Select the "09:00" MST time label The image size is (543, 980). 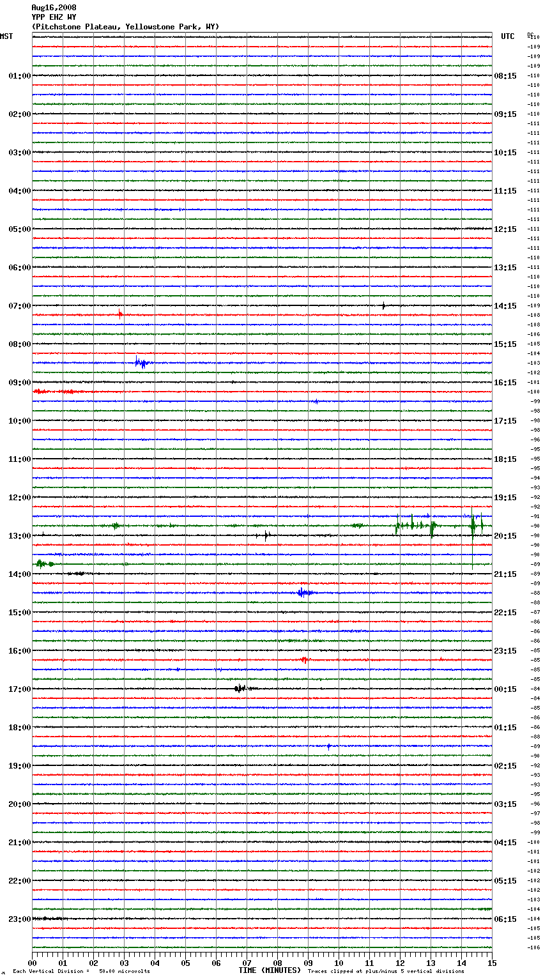click(20, 383)
